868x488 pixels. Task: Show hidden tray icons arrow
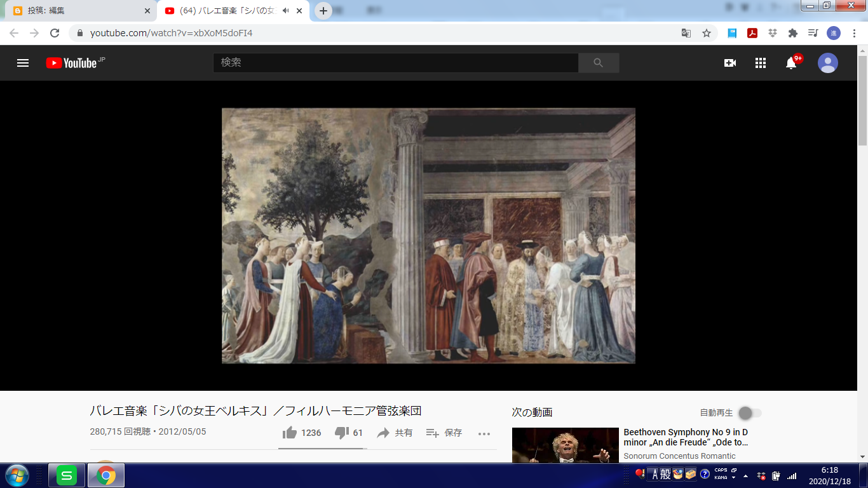pos(745,476)
